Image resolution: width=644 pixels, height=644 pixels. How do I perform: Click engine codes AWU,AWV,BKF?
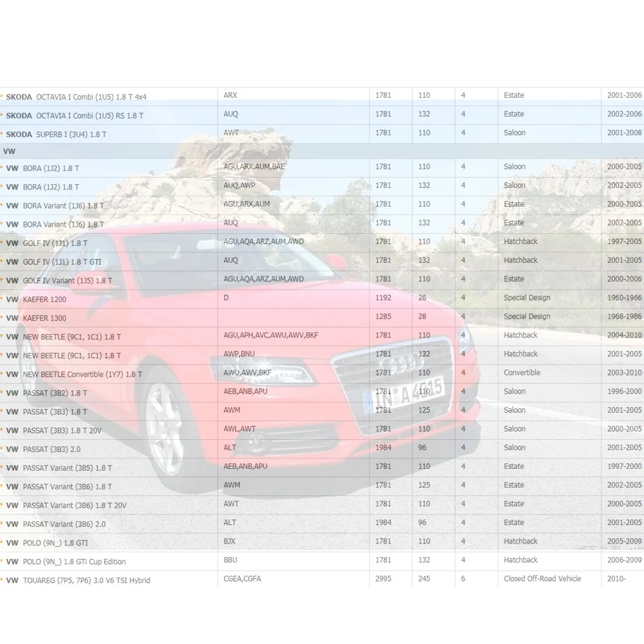pos(247,373)
